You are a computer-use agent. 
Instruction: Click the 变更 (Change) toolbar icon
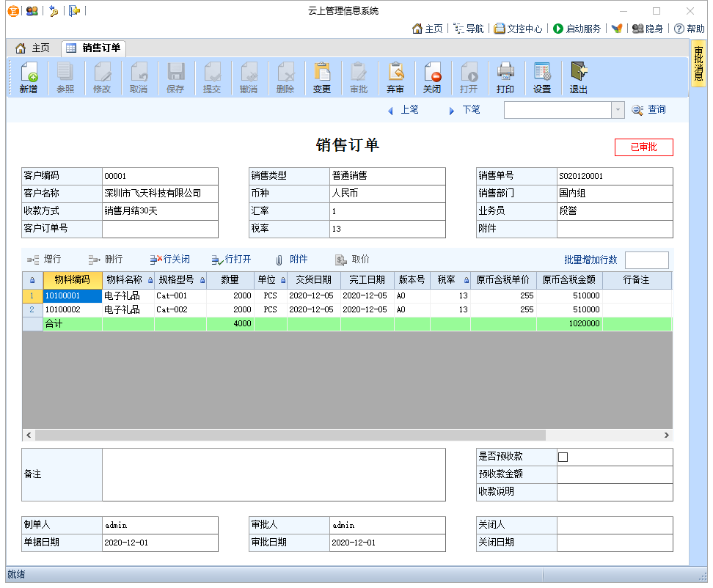(x=322, y=78)
